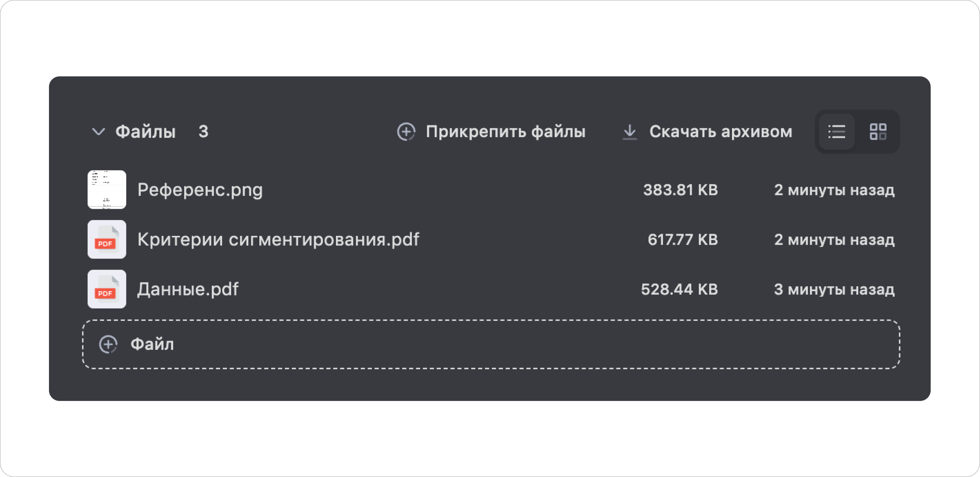Click Прикрепить файлы
980x477 pixels.
coord(506,132)
